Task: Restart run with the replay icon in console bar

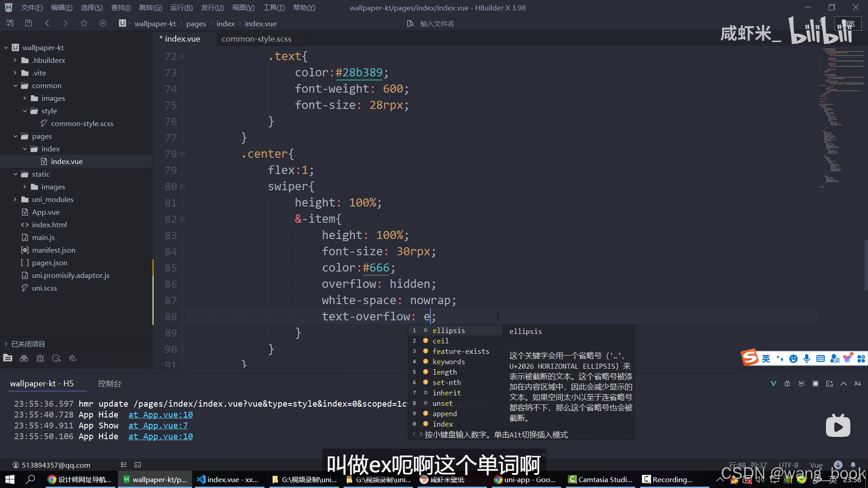Action: click(x=802, y=384)
